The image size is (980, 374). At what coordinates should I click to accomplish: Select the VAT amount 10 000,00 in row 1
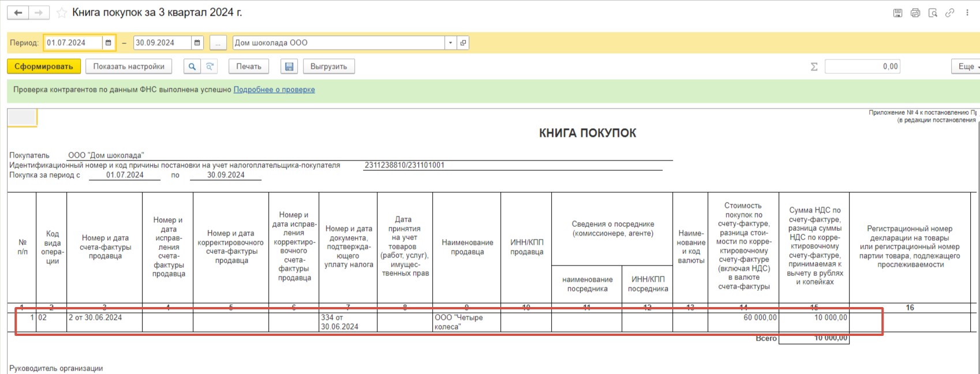(x=814, y=322)
